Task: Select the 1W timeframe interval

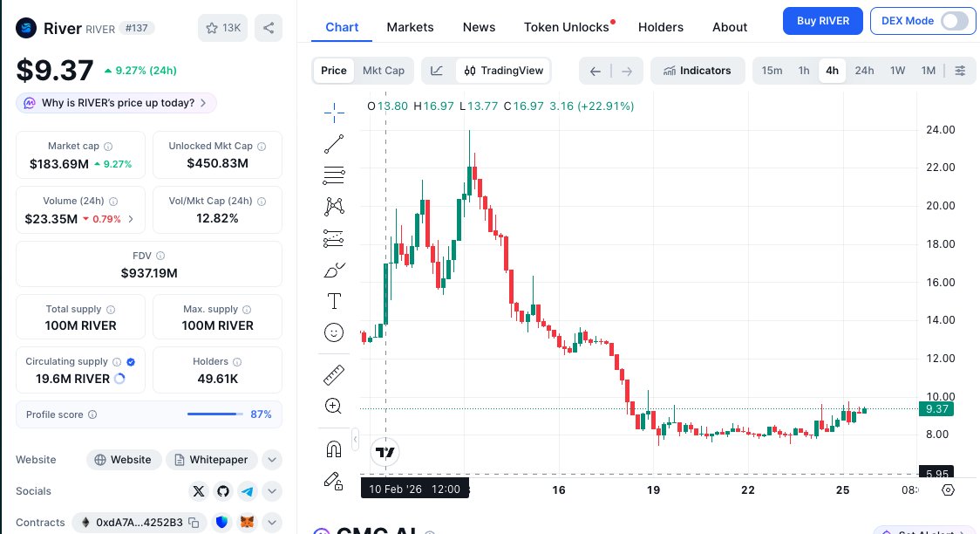Action: click(898, 71)
